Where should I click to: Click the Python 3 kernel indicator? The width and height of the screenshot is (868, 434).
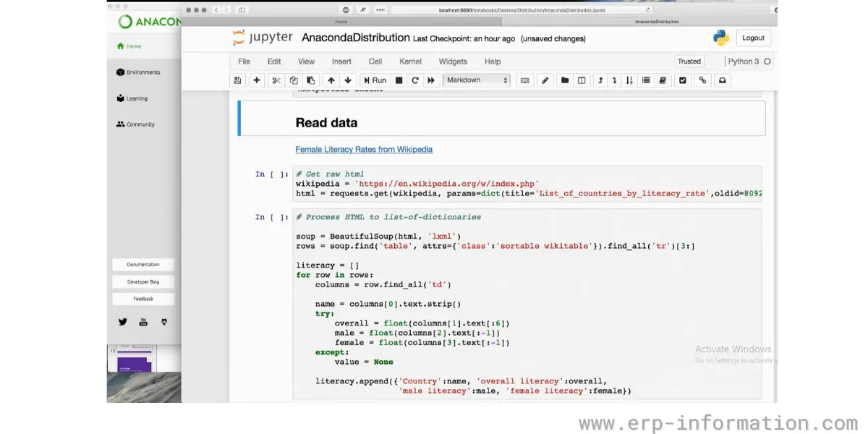pyautogui.click(x=744, y=61)
